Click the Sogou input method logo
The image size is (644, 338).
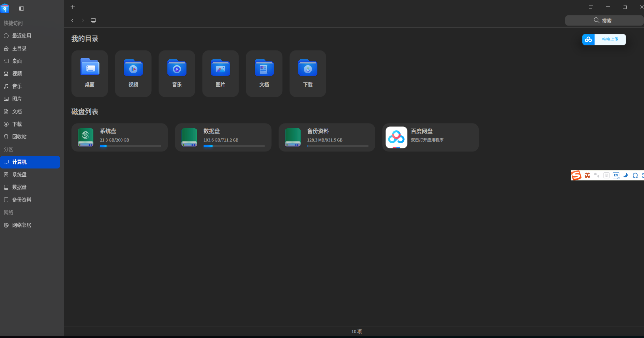(576, 175)
